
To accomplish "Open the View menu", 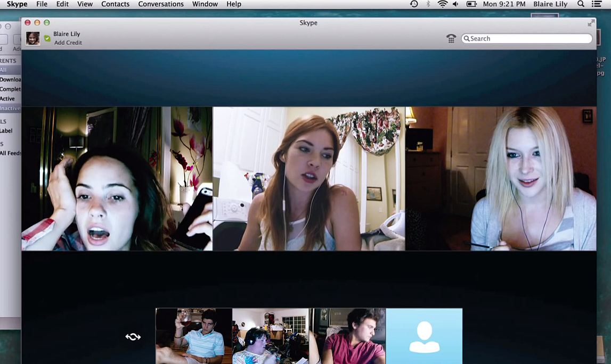I will 85,4.
